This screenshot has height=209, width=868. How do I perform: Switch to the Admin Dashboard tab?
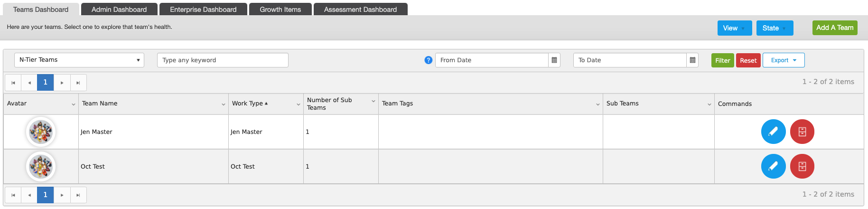[x=119, y=9]
